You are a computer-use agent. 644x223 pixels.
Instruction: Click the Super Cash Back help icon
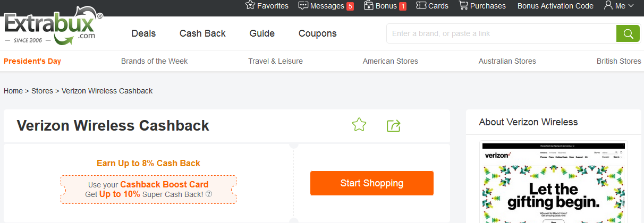click(x=209, y=194)
